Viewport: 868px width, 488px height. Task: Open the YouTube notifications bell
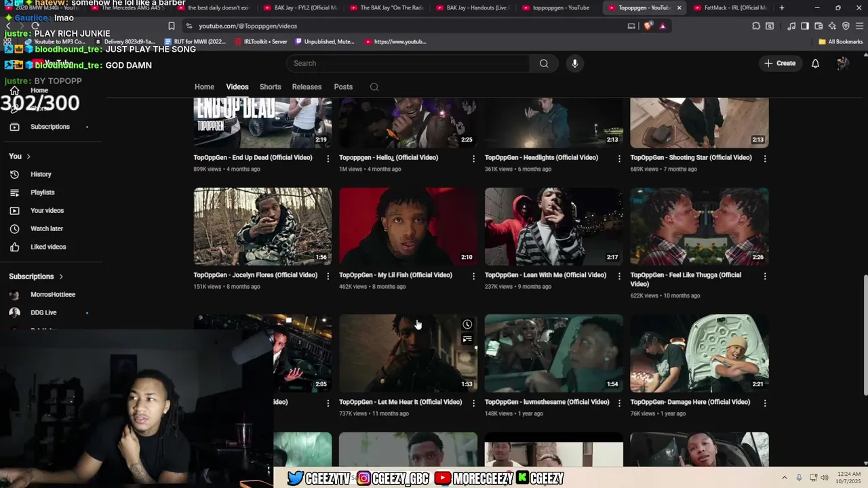click(x=815, y=63)
